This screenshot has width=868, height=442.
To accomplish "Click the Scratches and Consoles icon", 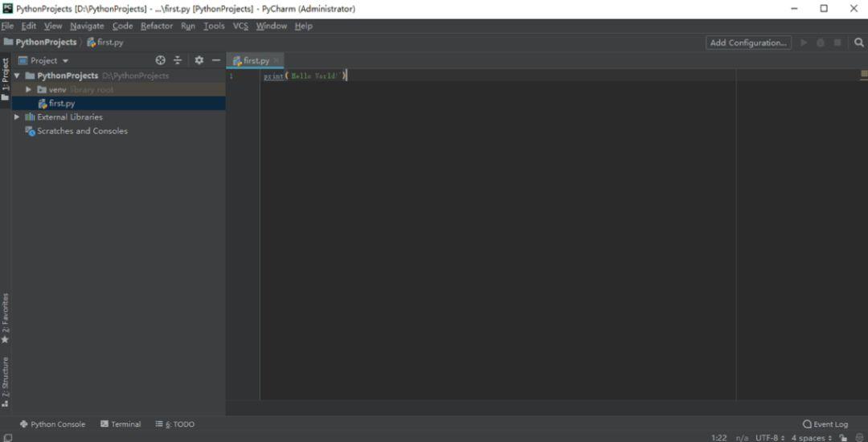I will click(x=31, y=131).
